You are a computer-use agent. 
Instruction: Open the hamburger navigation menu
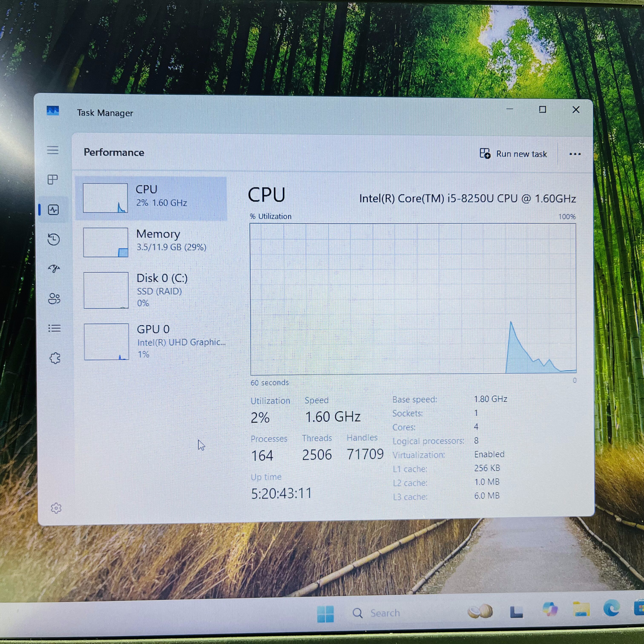coord(53,150)
